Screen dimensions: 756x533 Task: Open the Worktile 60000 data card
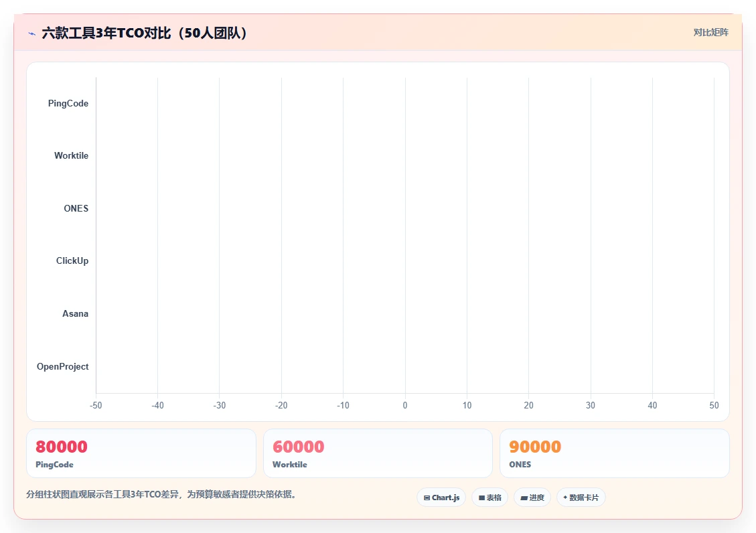tap(378, 453)
